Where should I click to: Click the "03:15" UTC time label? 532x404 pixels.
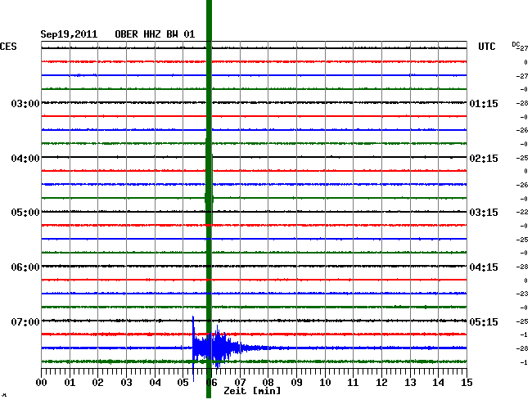point(484,213)
